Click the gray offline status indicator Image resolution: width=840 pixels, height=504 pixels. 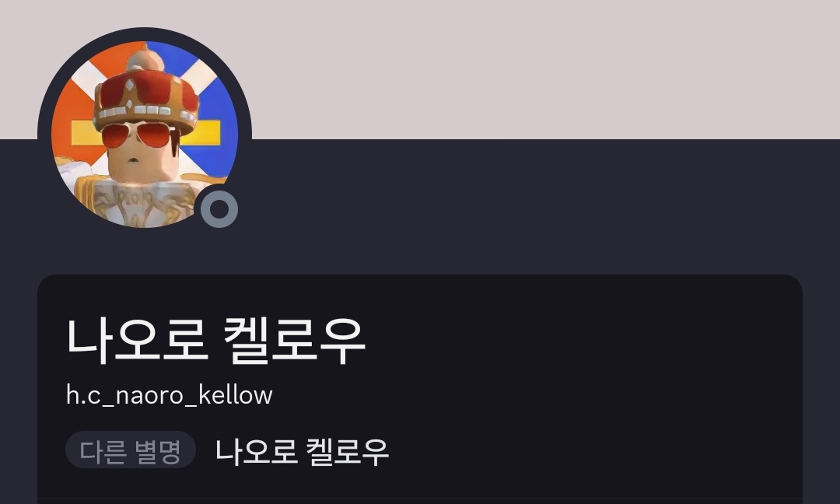point(219,209)
